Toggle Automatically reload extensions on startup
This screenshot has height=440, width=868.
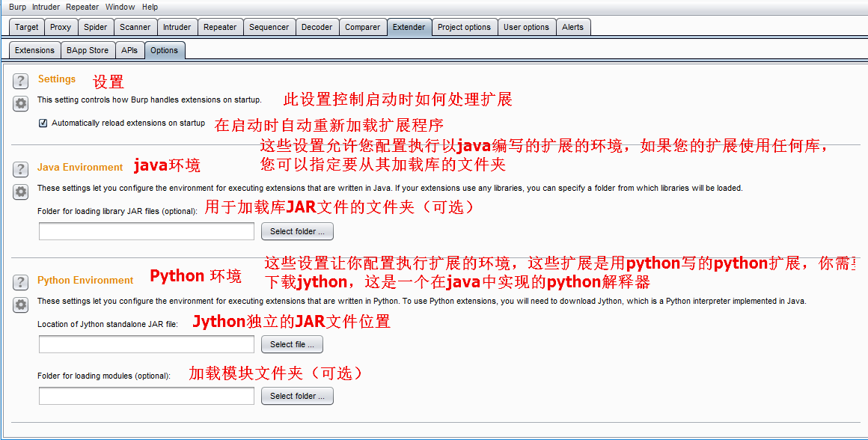tap(43, 123)
